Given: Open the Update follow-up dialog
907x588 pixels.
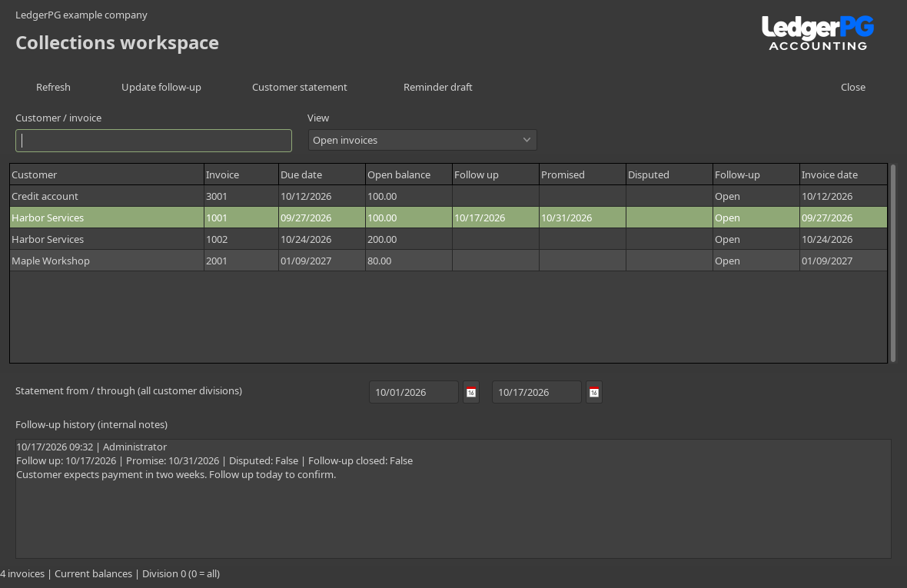Looking at the screenshot, I should [161, 88].
